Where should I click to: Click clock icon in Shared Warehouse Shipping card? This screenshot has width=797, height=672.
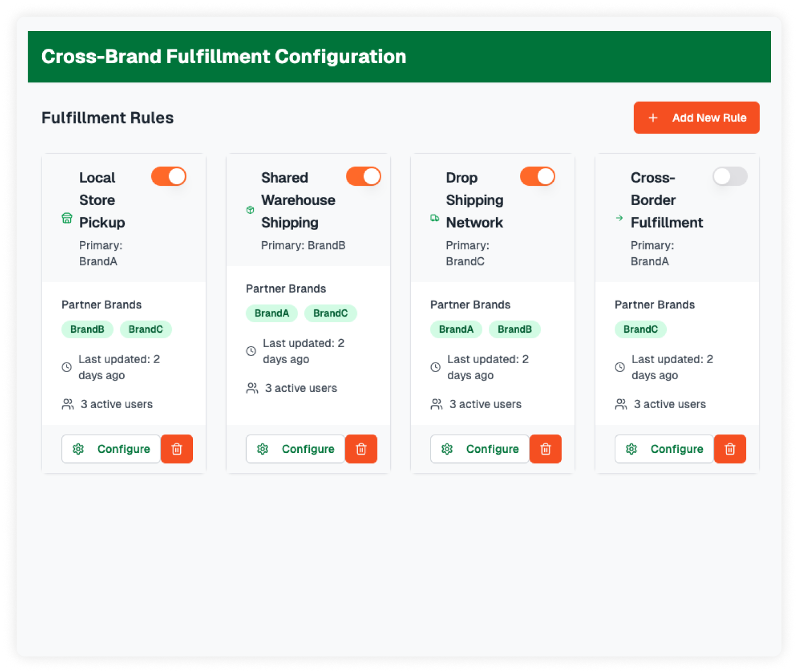[251, 351]
